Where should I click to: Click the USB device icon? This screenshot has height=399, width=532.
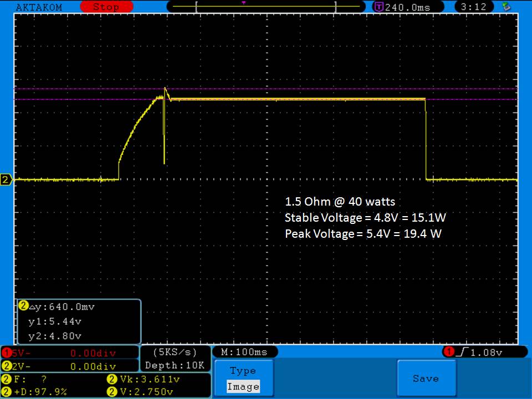[506, 7]
